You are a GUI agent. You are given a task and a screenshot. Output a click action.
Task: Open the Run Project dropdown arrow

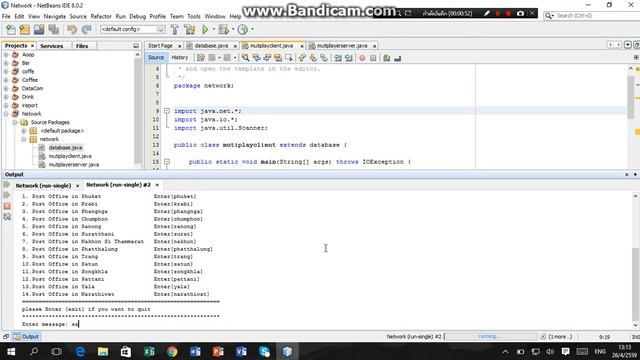[213, 29]
